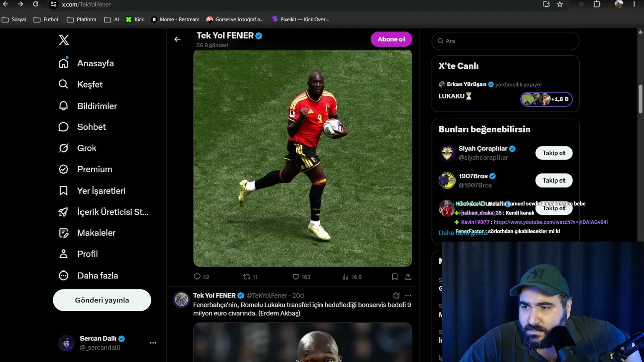The image size is (644, 362).
Task: Open the Siyah Çoraplılar profile
Action: pos(483,149)
